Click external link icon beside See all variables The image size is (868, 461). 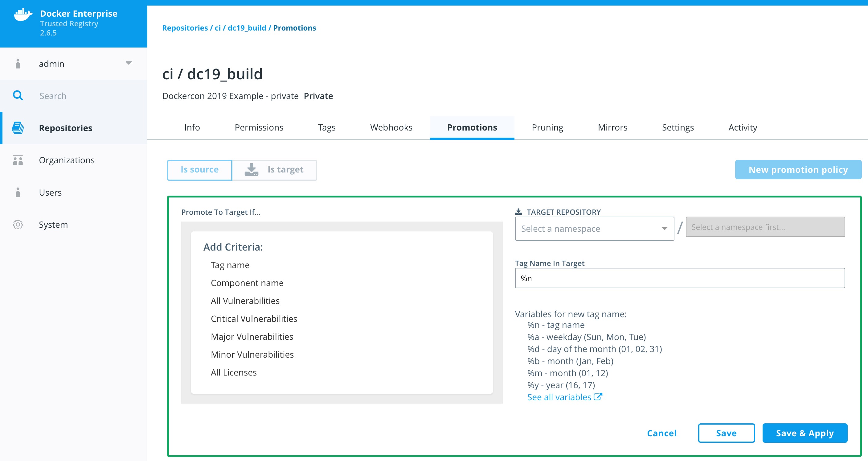tap(598, 397)
